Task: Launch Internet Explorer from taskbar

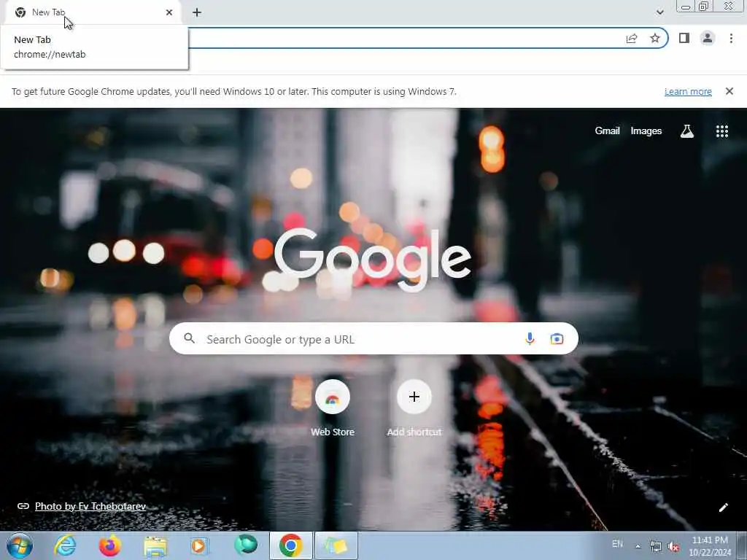Action: point(65,545)
